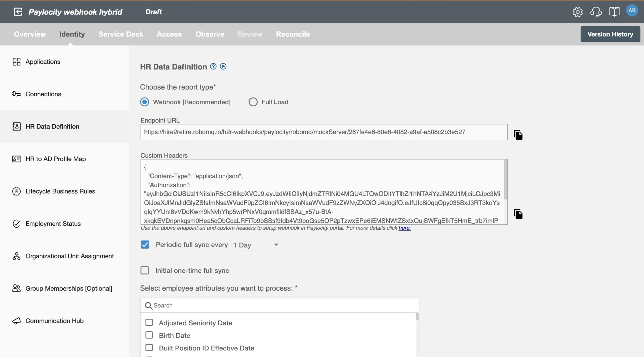644x357 pixels.
Task: Click the support headset icon
Action: 596,12
